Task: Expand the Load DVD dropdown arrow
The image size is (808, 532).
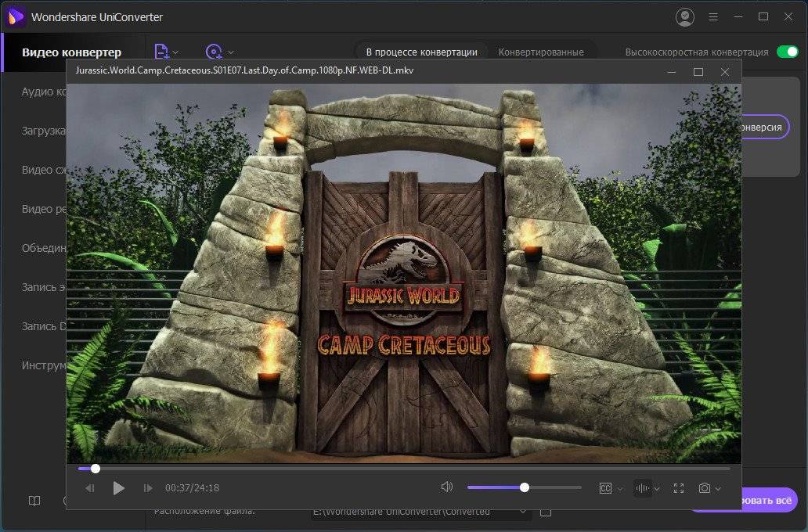Action: coord(231,52)
